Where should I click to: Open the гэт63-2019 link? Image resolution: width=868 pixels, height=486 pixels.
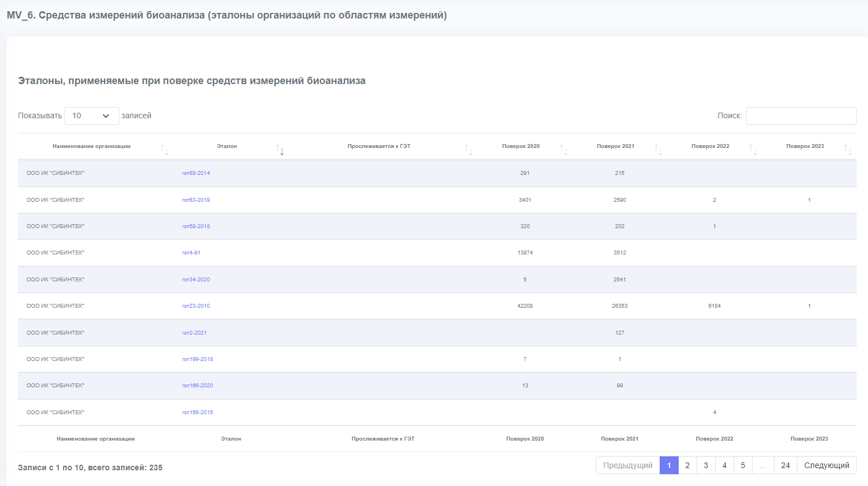(x=196, y=200)
